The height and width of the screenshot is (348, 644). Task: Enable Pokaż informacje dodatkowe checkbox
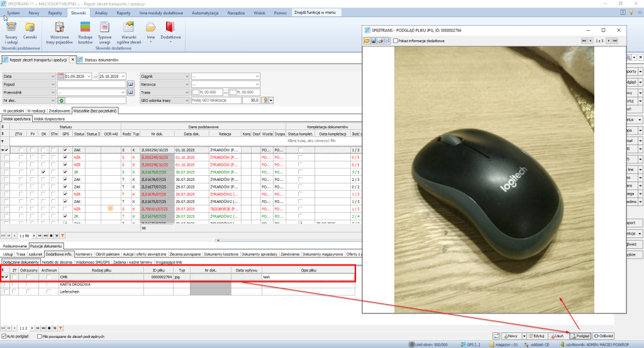tap(396, 41)
